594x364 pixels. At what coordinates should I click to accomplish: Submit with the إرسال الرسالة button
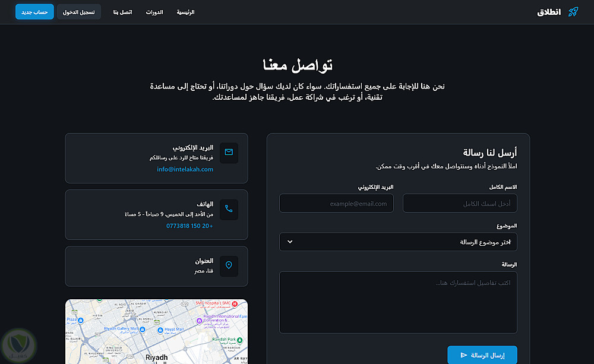pyautogui.click(x=482, y=355)
